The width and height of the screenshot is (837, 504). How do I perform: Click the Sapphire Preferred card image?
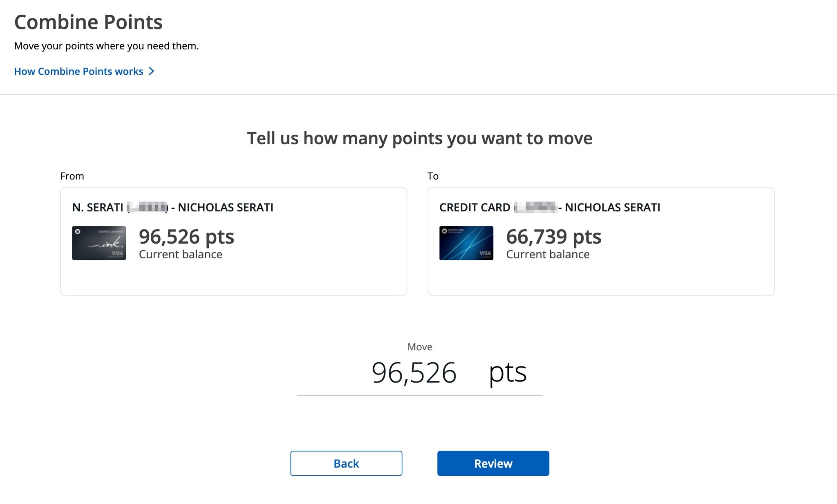466,243
